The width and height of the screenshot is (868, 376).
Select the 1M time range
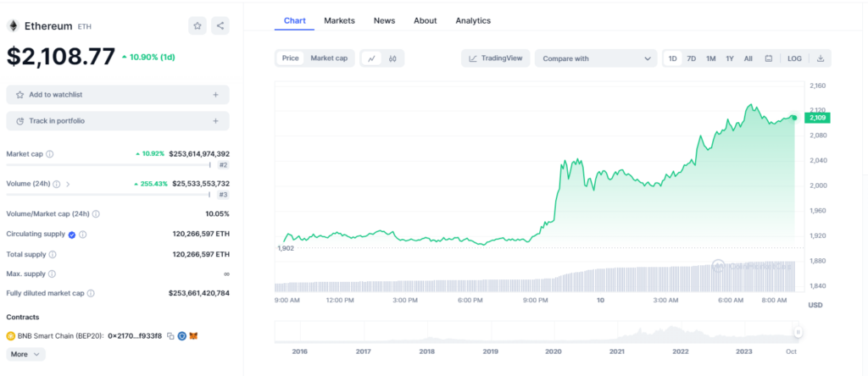click(711, 58)
